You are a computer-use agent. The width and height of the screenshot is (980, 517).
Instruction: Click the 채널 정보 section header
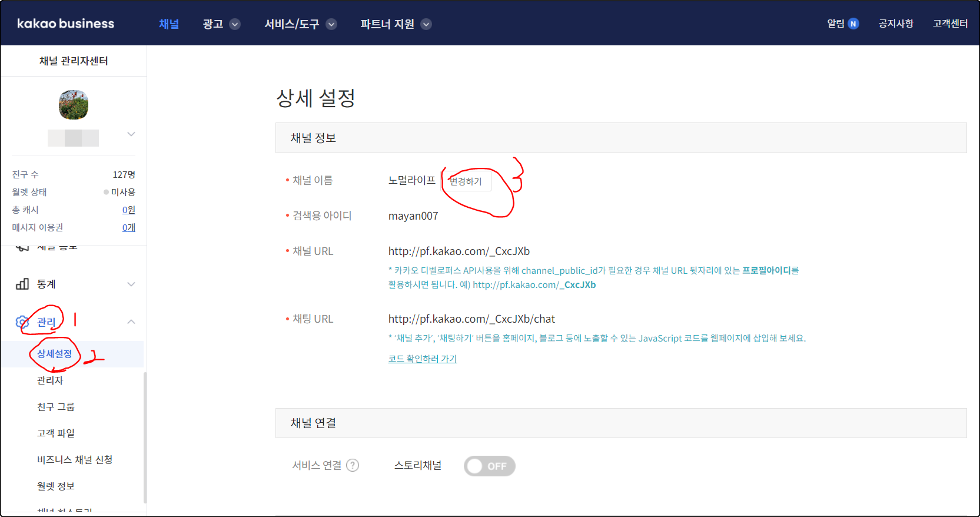[621, 138]
